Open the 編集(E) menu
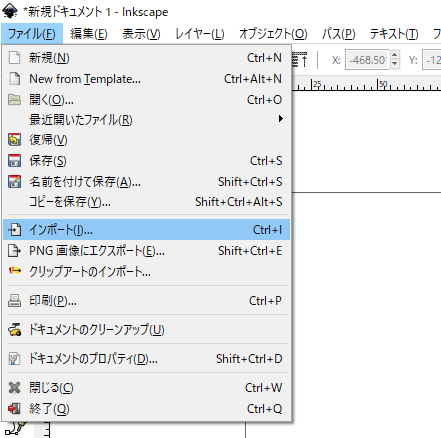The height and width of the screenshot is (438, 441). (x=89, y=34)
